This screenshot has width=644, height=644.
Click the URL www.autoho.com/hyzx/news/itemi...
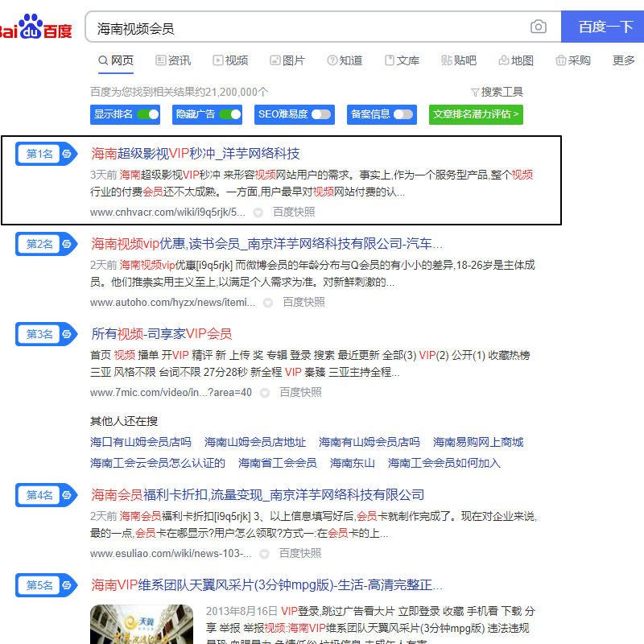(172, 303)
